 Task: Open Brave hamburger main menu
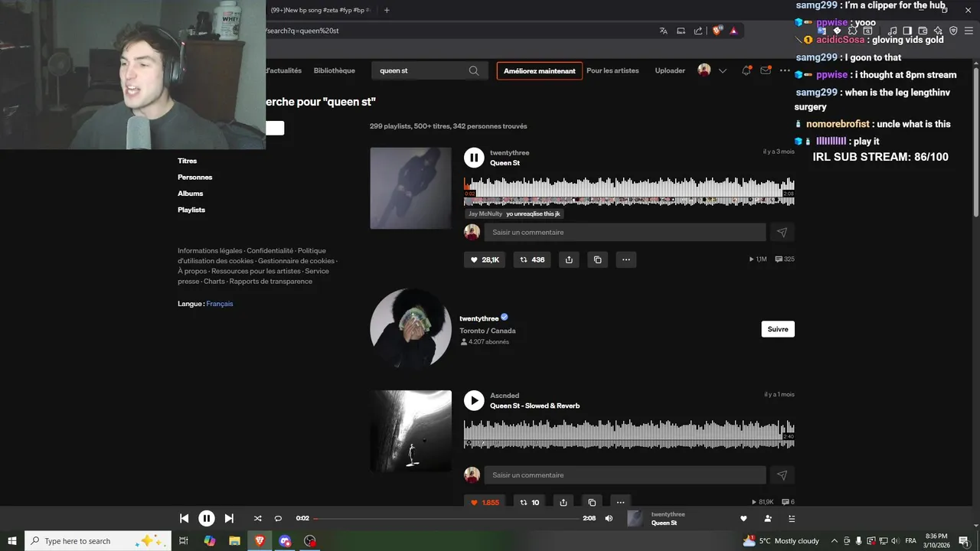tap(967, 31)
